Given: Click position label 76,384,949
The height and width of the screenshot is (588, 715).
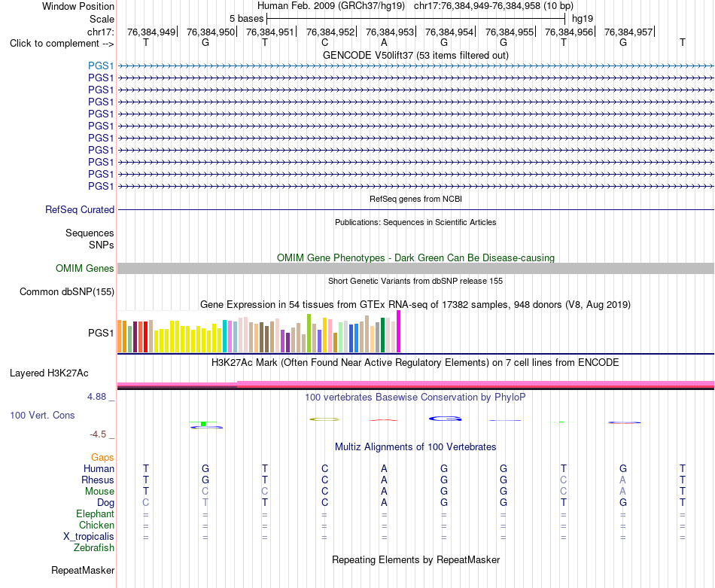Looking at the screenshot, I should [x=151, y=32].
